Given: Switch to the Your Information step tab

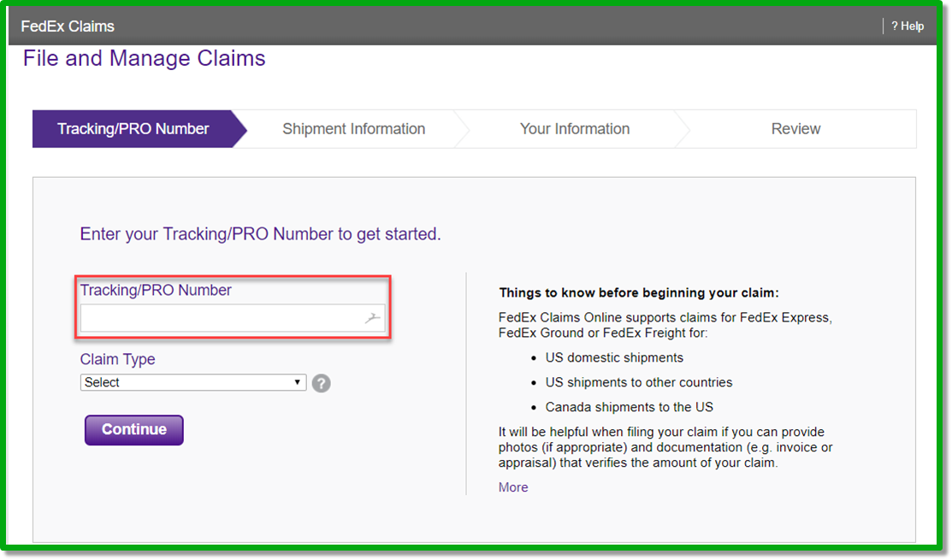Looking at the screenshot, I should (574, 128).
